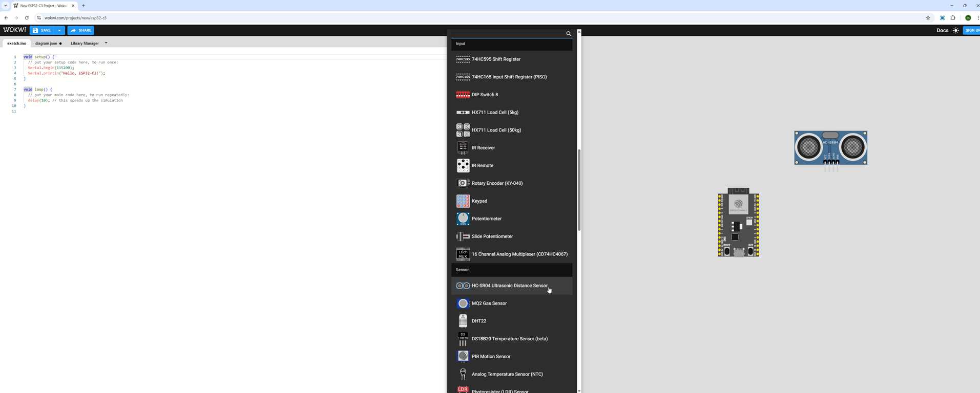The width and height of the screenshot is (980, 393).
Task: Click the SAVE button
Action: point(43,30)
